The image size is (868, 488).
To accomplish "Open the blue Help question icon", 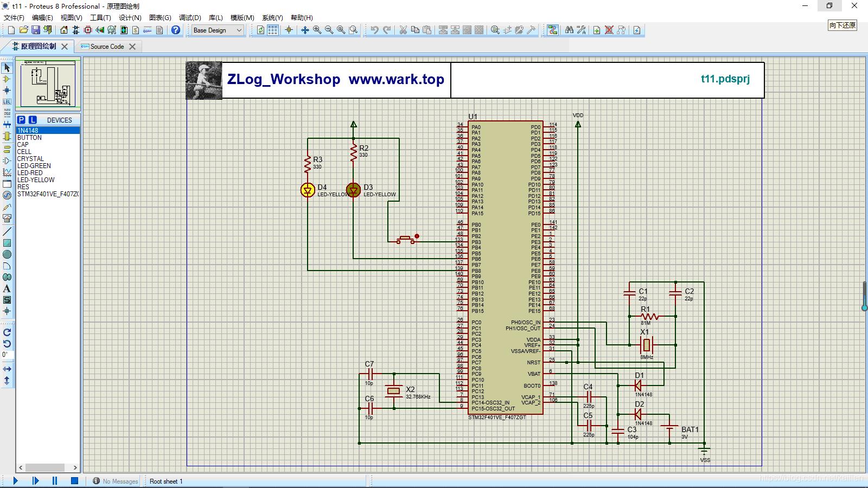I will point(176,30).
